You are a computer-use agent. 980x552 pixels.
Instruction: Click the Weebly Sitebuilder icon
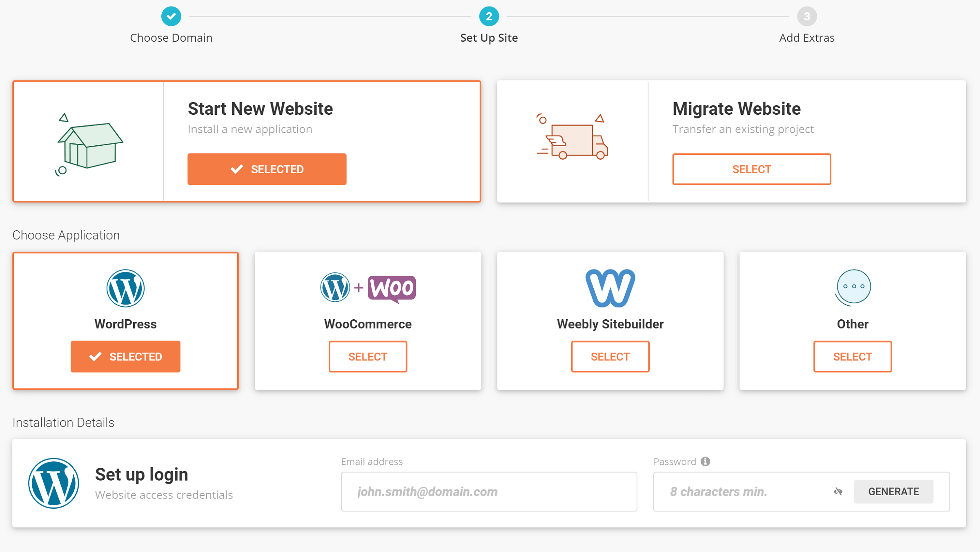(x=609, y=287)
